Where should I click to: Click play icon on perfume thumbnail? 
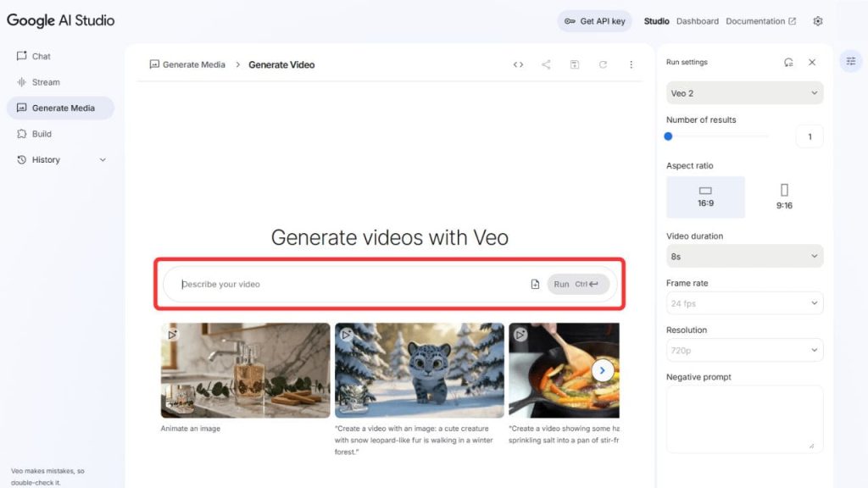tap(172, 335)
